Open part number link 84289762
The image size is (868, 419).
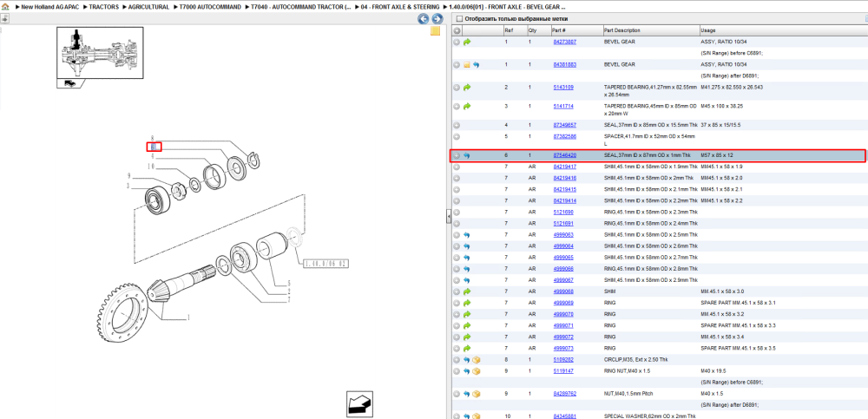pos(565,394)
